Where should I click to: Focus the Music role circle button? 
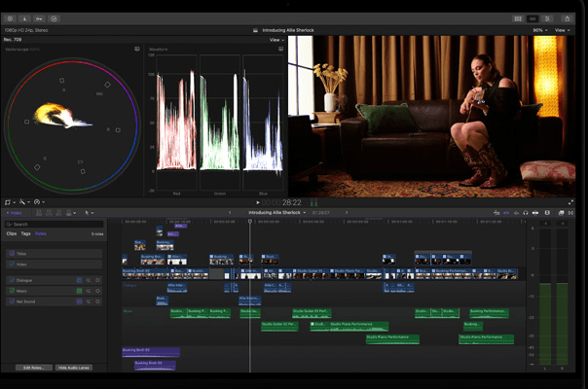97,291
